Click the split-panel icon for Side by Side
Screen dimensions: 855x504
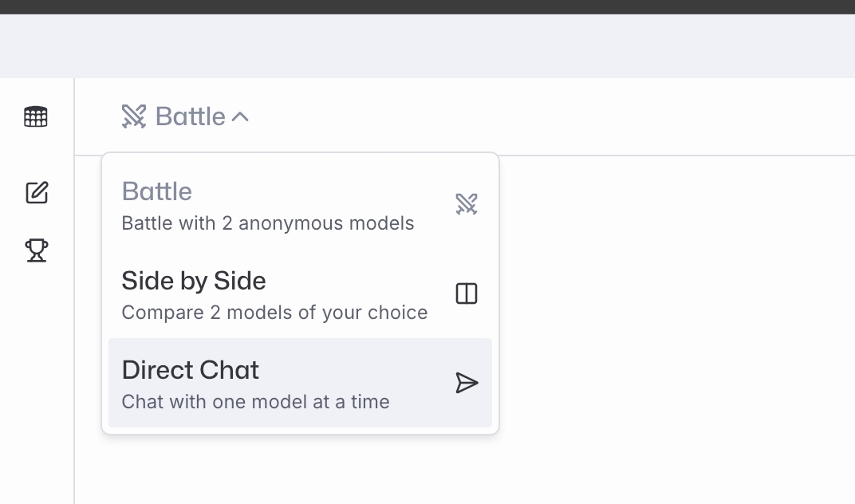pyautogui.click(x=467, y=293)
